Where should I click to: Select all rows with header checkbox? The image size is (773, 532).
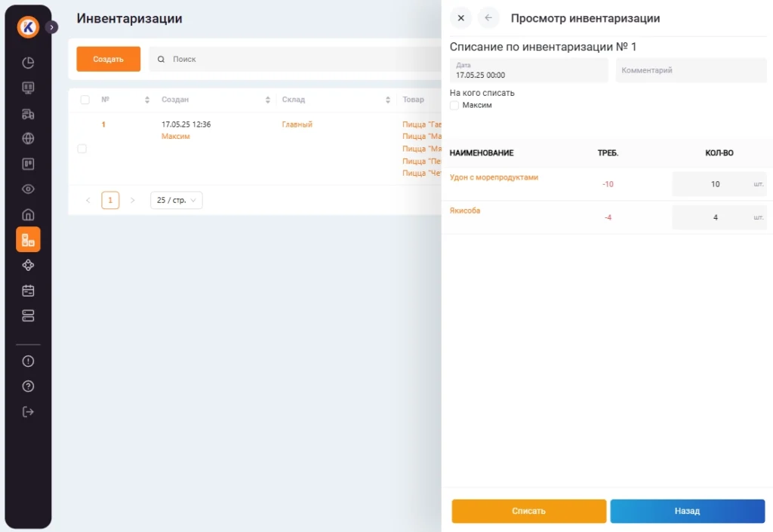85,100
